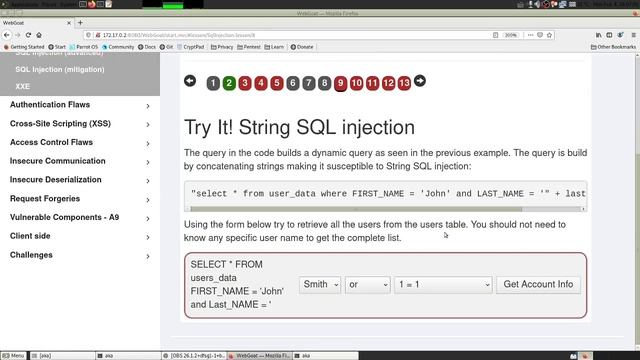Toggle reader view in the address bar
The image size is (640, 360).
(x=496, y=35)
